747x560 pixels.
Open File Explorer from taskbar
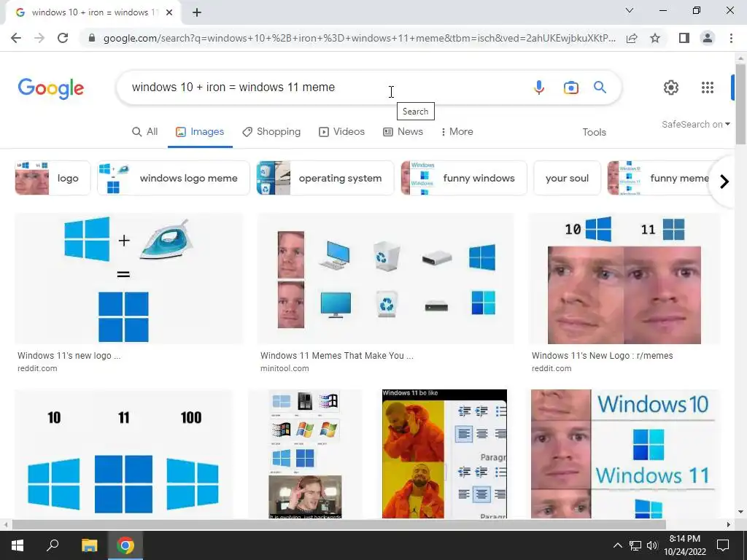coord(89,545)
